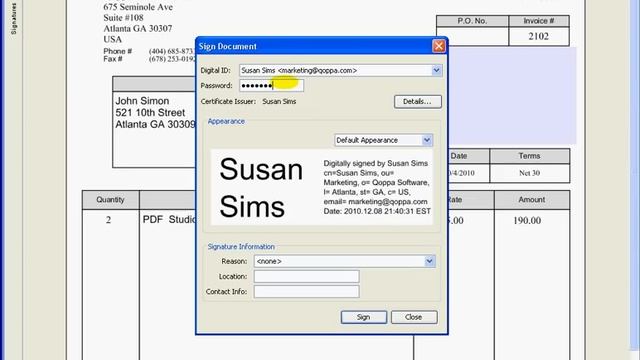Image resolution: width=640 pixels, height=360 pixels.
Task: Open the Signatures side panel tab
Action: coord(13,18)
